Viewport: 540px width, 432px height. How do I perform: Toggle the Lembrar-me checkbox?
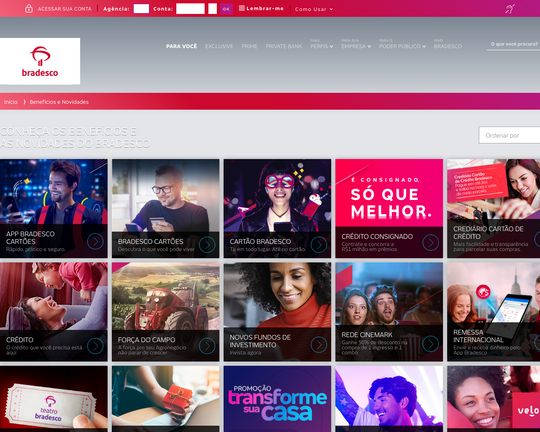[x=242, y=8]
